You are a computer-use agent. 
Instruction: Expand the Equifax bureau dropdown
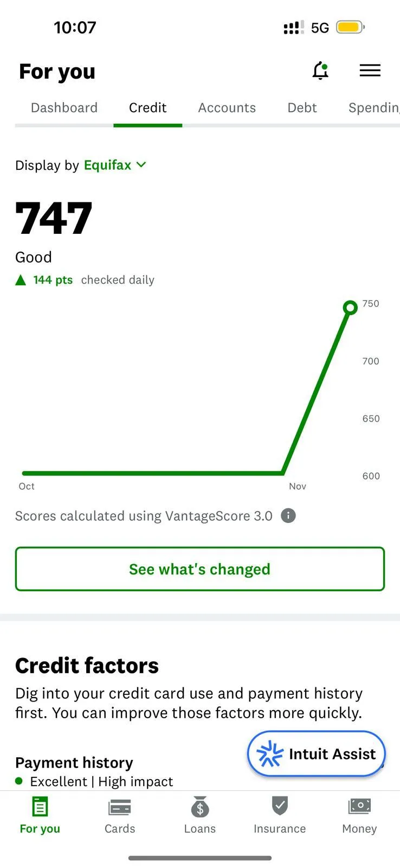107,165
